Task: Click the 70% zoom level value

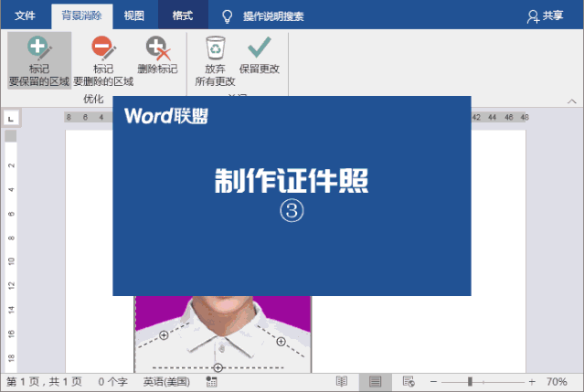Action: click(557, 382)
